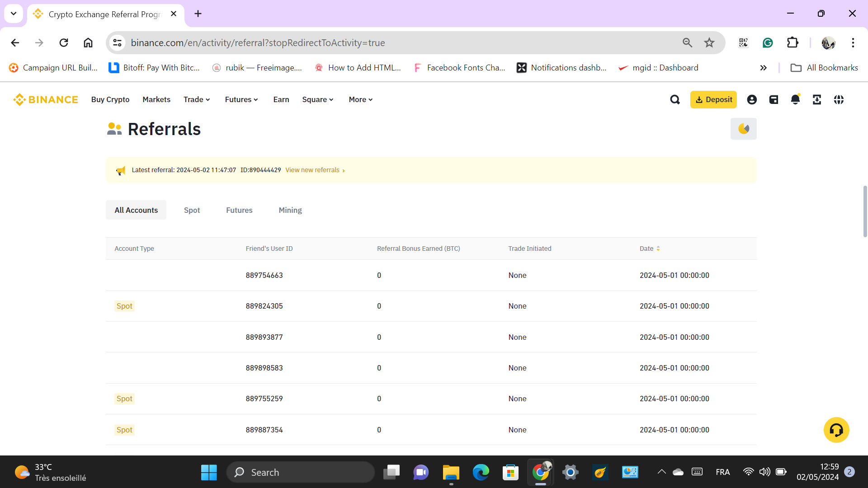Screen dimensions: 868x488
Task: Open Binance search magnifier icon
Action: pos(675,99)
